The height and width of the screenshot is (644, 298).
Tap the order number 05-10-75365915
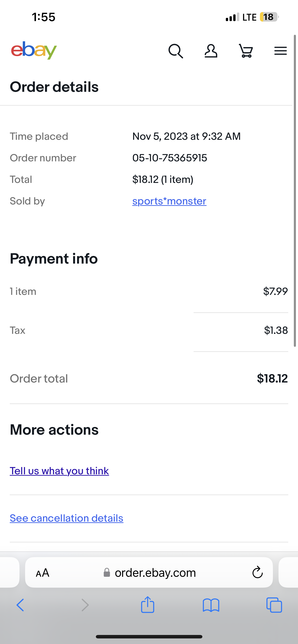click(x=170, y=158)
